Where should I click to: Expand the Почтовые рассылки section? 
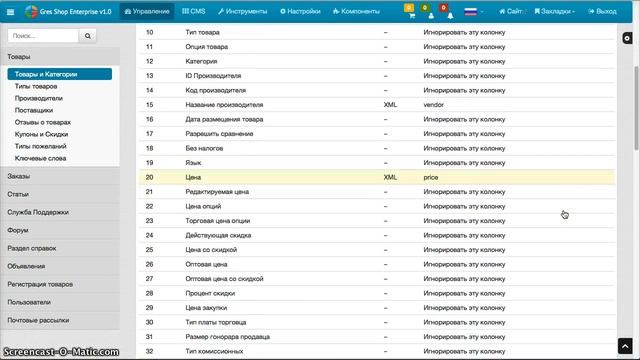coord(60,320)
